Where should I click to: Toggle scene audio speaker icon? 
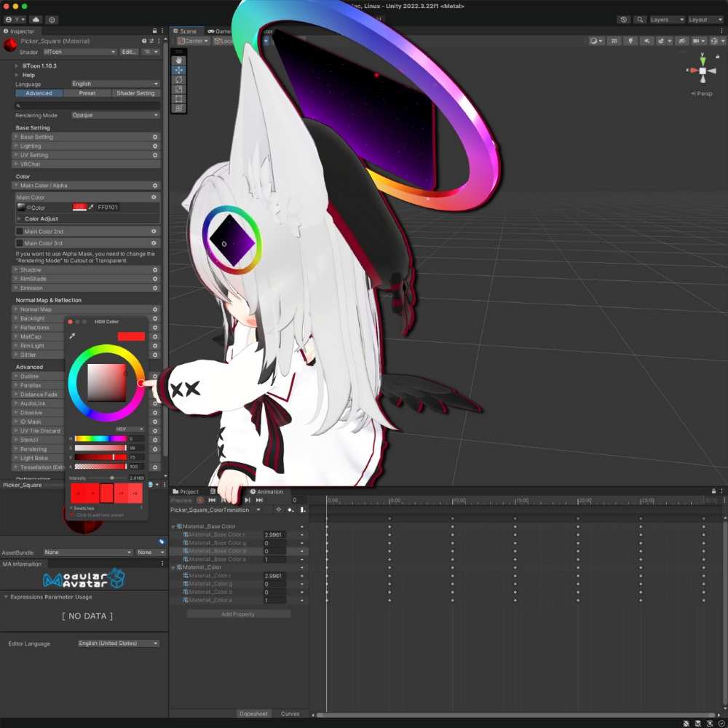click(x=646, y=41)
